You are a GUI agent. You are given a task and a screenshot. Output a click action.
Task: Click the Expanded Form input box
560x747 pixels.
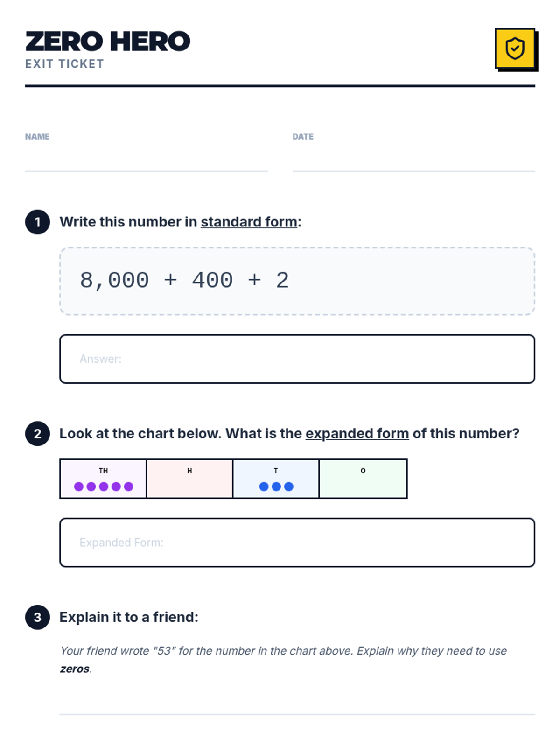tap(297, 543)
